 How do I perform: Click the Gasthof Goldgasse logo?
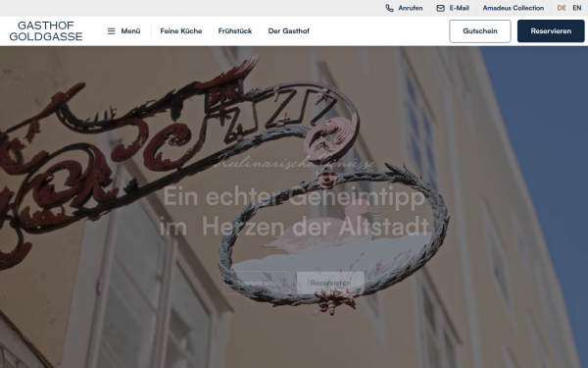46,31
